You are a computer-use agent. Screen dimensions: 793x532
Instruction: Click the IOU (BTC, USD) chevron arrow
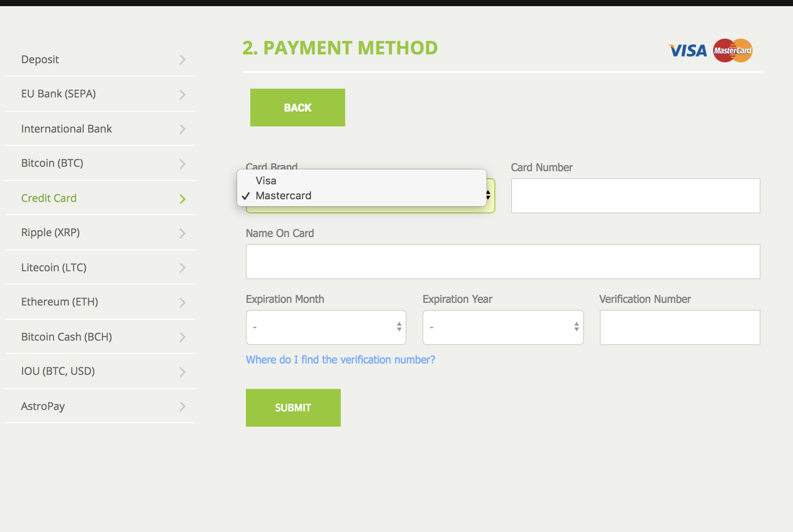point(183,372)
